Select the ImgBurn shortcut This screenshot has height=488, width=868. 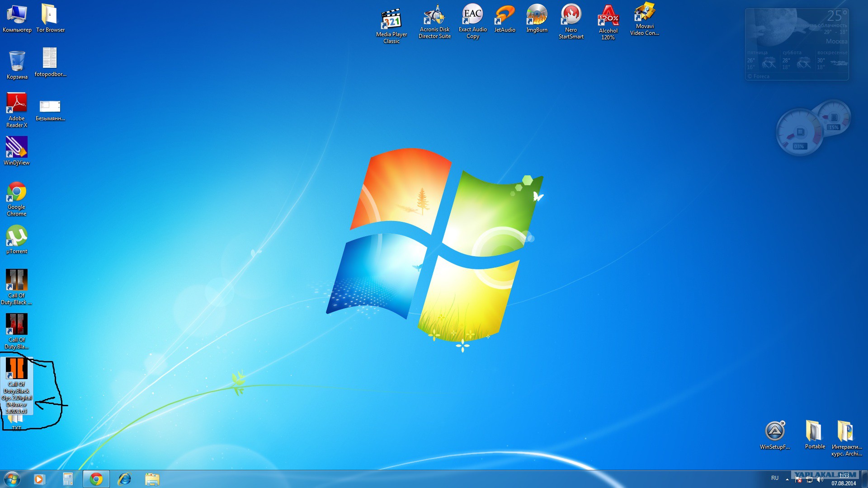click(537, 19)
